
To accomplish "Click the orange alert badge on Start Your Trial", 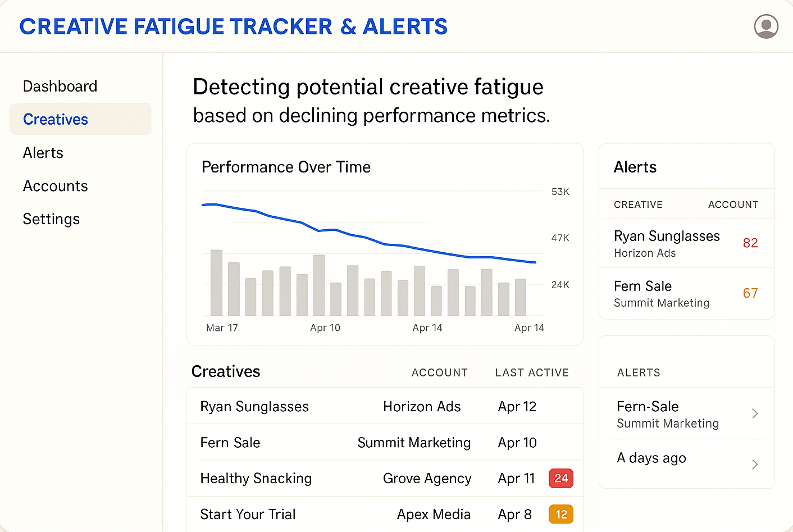I will (x=560, y=513).
